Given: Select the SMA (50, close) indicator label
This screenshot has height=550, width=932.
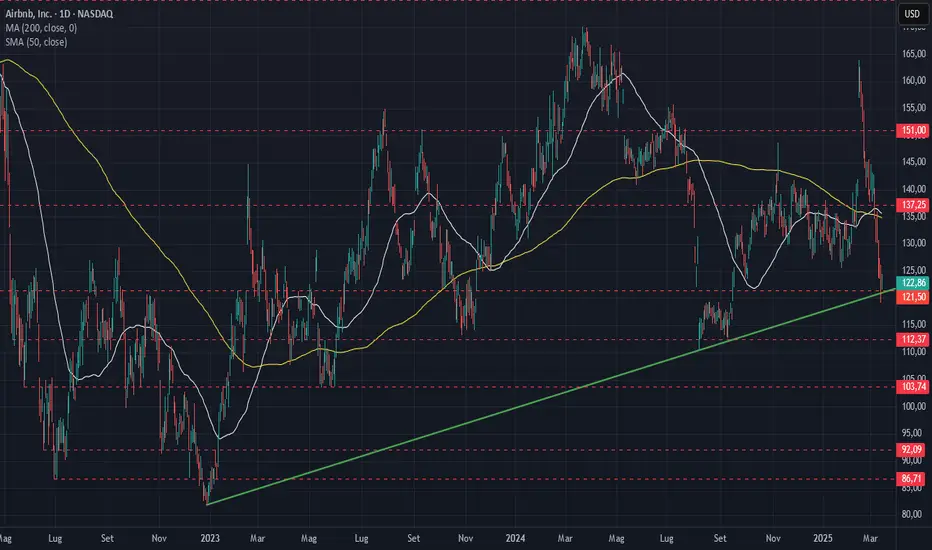Looking at the screenshot, I should click(x=36, y=42).
